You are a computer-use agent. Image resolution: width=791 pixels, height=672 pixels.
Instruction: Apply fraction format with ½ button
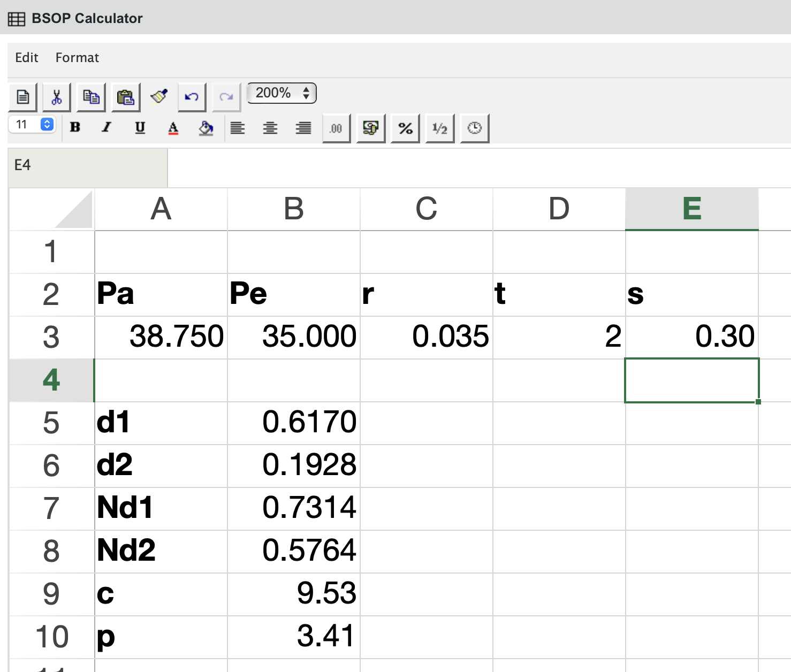pyautogui.click(x=439, y=128)
